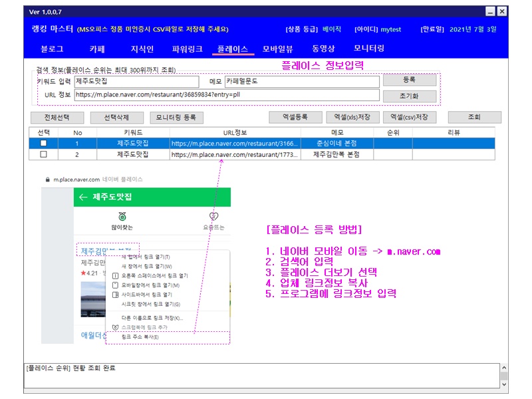Click the 키워드 입력 text field

tap(137, 81)
